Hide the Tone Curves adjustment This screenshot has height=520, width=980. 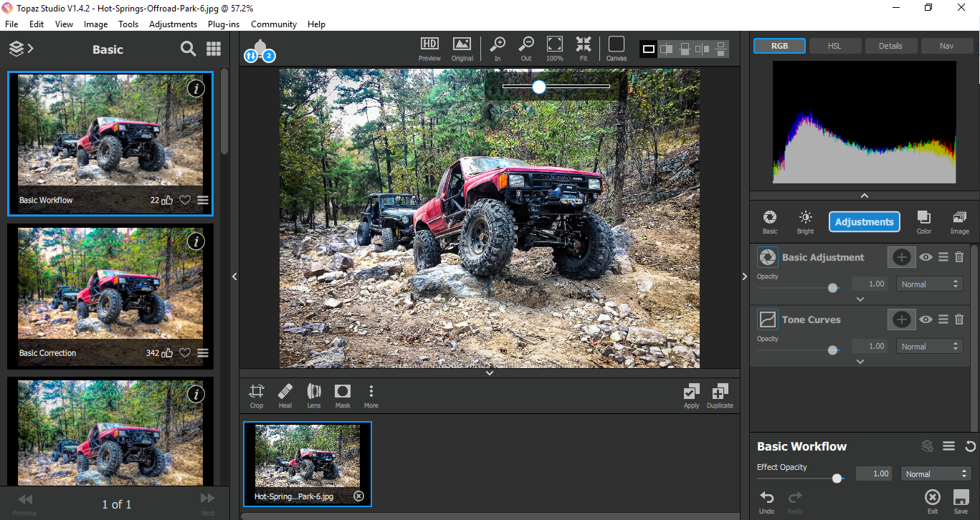[926, 319]
